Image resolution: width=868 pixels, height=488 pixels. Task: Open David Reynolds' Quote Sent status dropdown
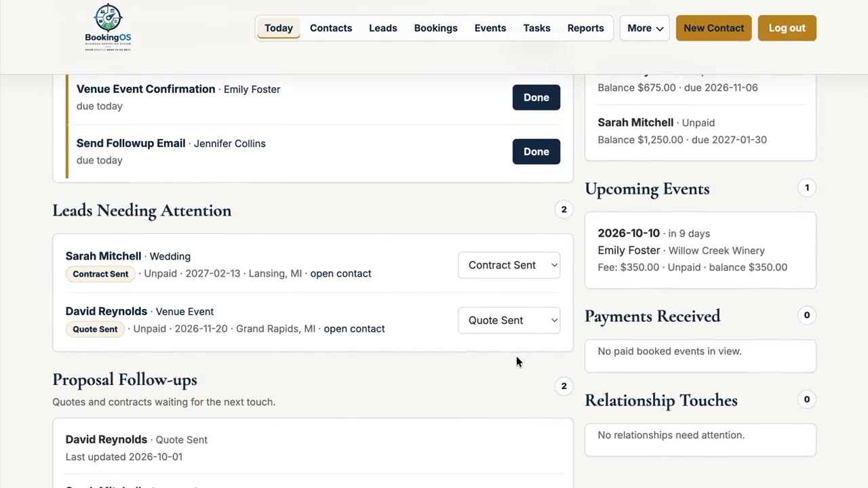click(509, 320)
